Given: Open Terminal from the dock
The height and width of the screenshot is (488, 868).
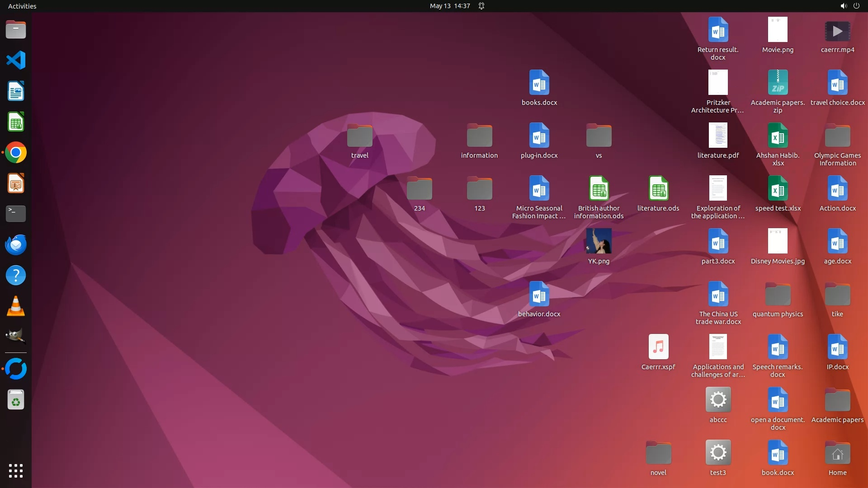Looking at the screenshot, I should (x=16, y=214).
